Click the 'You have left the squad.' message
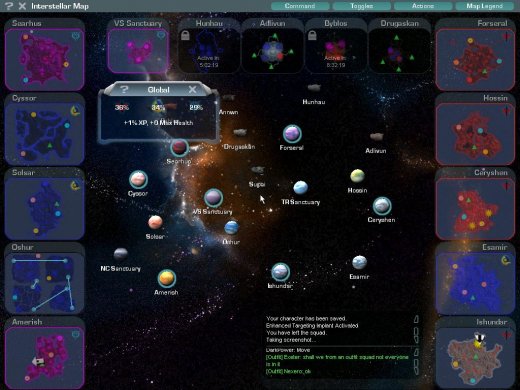520x390 pixels. tap(296, 333)
